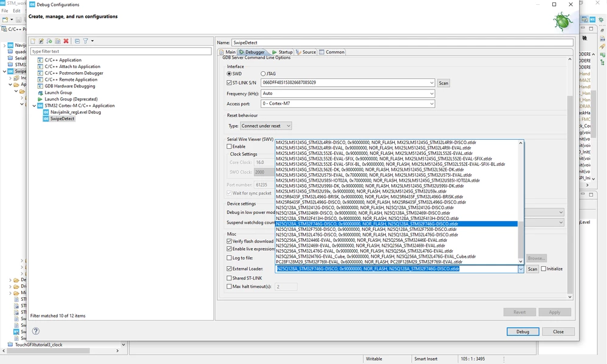
Task: Toggle the Shared ST-LINK checkbox
Action: [229, 278]
